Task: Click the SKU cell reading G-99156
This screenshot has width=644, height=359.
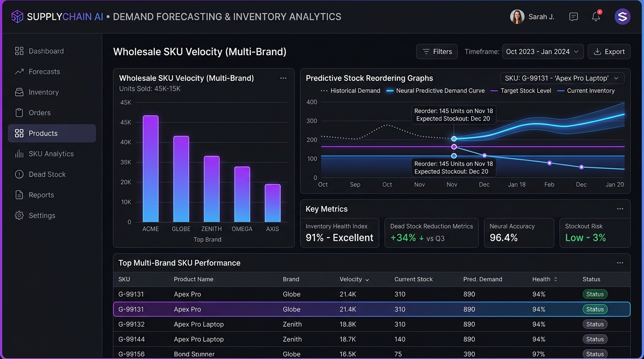Action: [x=132, y=354]
